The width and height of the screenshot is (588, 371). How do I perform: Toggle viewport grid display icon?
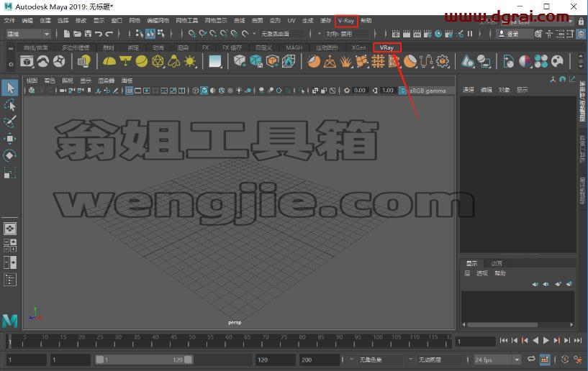point(129,91)
